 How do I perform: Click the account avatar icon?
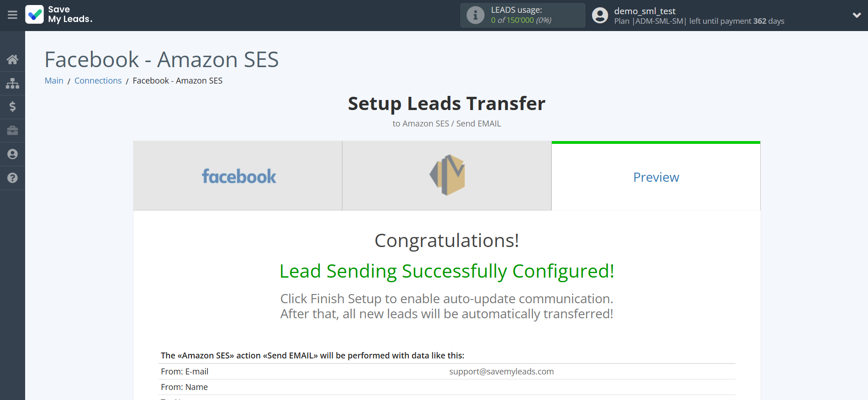[600, 15]
